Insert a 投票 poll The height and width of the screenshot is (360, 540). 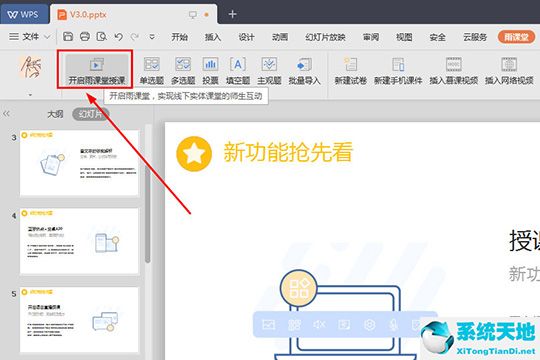(x=210, y=71)
